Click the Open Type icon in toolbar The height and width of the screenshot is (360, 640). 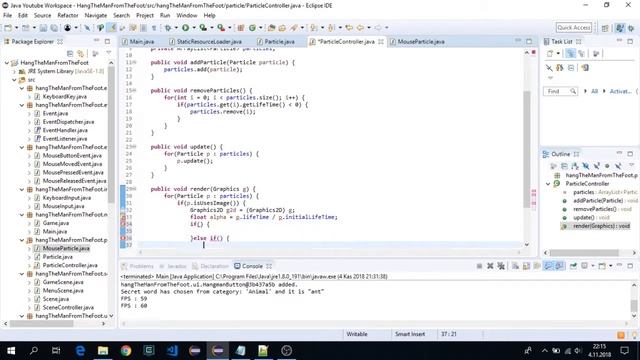click(271, 27)
